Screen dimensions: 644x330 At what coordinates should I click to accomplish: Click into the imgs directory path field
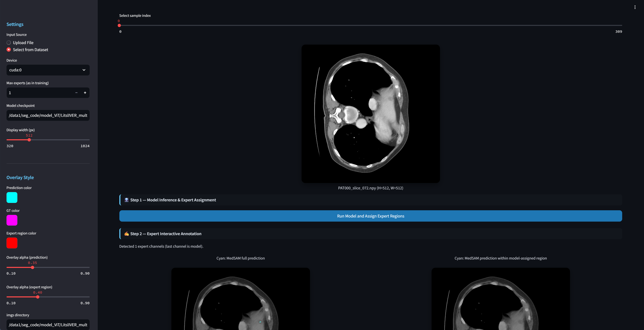click(x=48, y=325)
